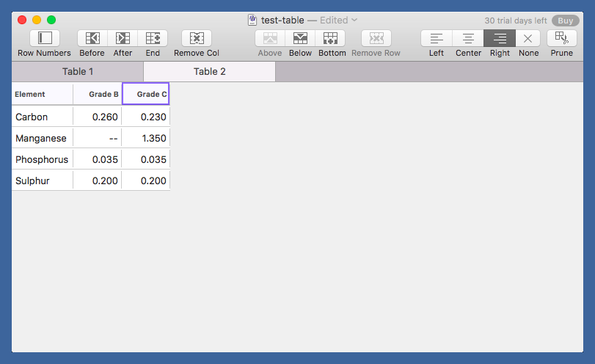
Task: Set alignment to None
Action: (528, 38)
